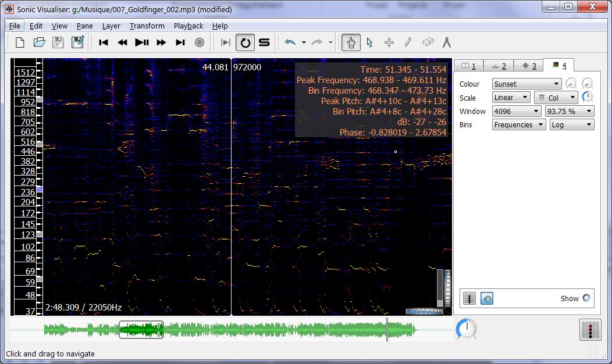Toggle the Show layer visibility button
Viewport: 612px width, 364px height.
click(586, 298)
